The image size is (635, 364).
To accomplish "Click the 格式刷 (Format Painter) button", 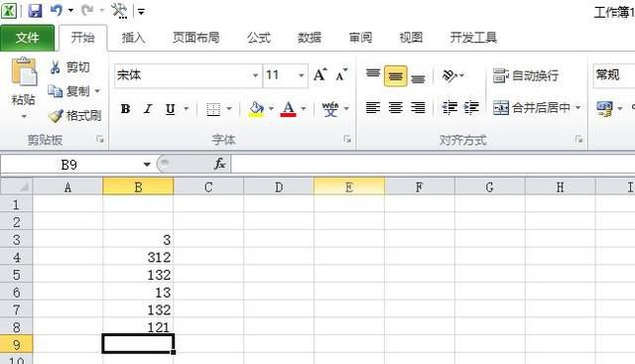I will click(x=74, y=115).
